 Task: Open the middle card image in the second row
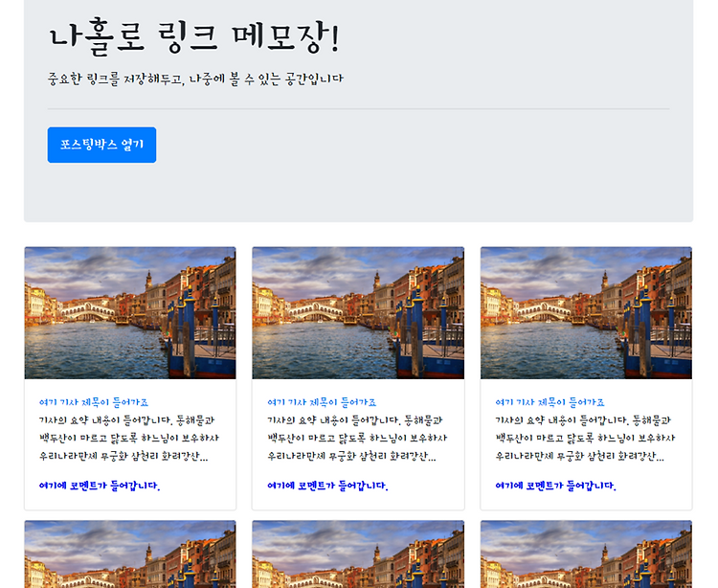click(358, 554)
